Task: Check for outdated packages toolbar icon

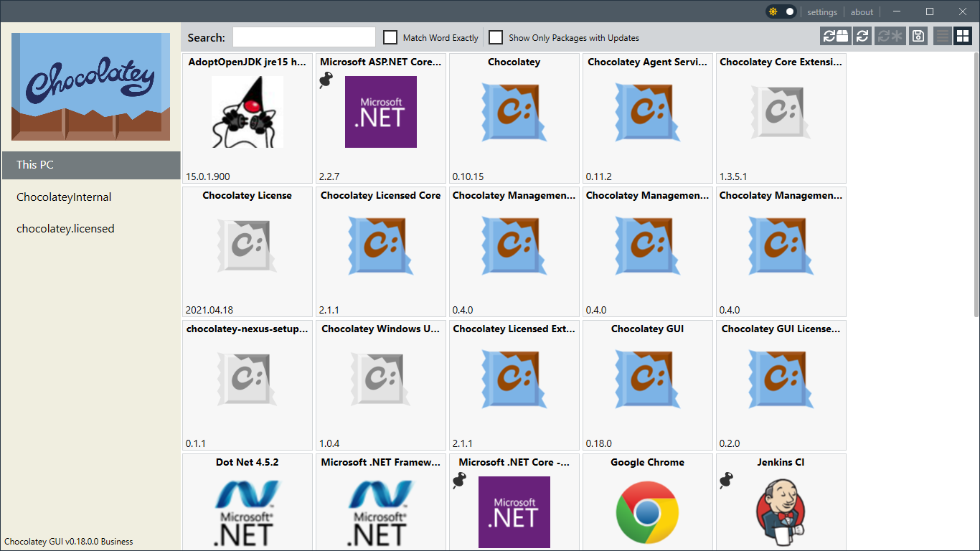Action: pos(836,36)
